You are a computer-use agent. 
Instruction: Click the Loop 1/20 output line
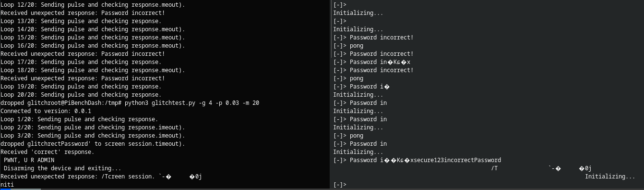(x=79, y=119)
